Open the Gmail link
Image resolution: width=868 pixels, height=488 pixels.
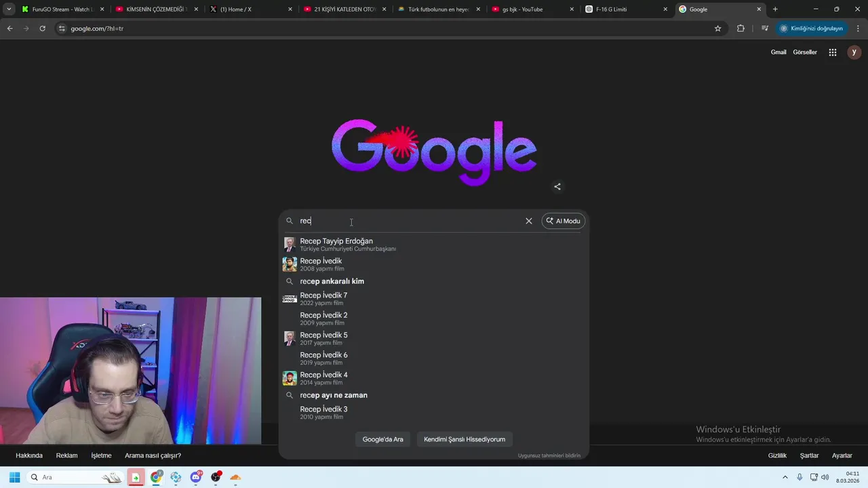click(778, 52)
